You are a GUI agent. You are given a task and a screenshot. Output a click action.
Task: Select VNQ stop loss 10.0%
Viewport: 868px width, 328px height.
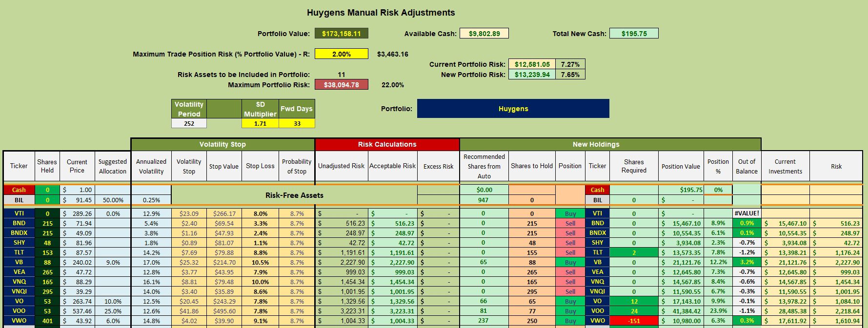[x=260, y=282]
